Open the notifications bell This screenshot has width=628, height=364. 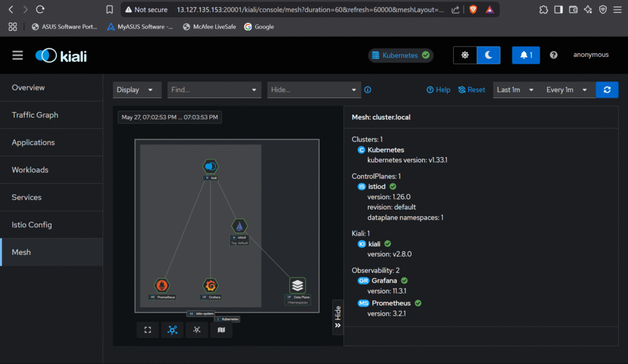point(526,55)
